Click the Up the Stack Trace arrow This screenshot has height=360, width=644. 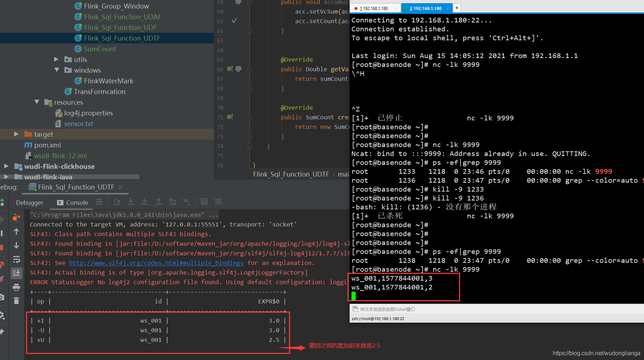(16, 231)
